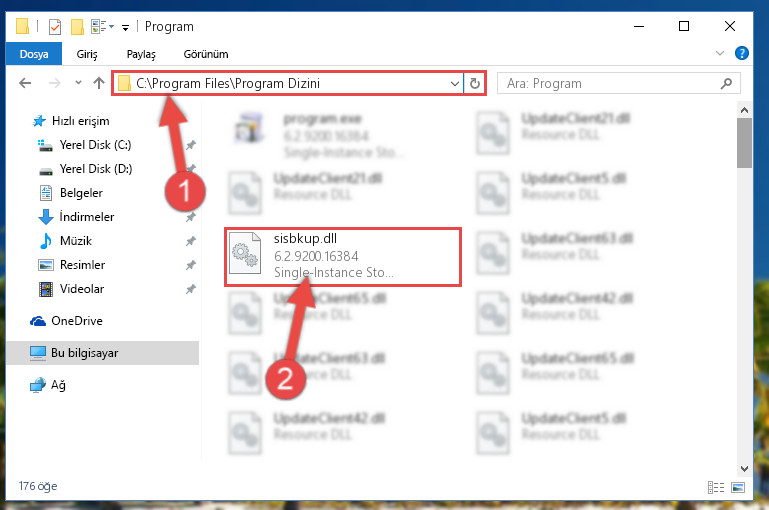Image resolution: width=769 pixels, height=510 pixels.
Task: Open the Görünüm ribbon tab
Action: click(x=205, y=54)
